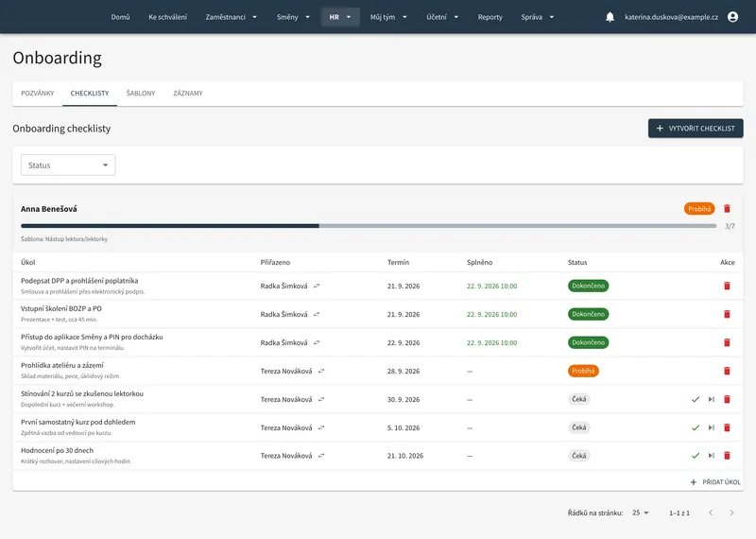
Task: Delete the Hodnocení po 30 dnech task
Action: 727,456
